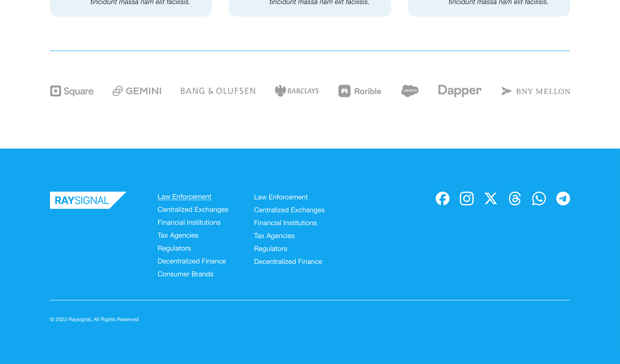Open the Telegram social icon
Image resolution: width=620 pixels, height=364 pixels.
pyautogui.click(x=563, y=199)
